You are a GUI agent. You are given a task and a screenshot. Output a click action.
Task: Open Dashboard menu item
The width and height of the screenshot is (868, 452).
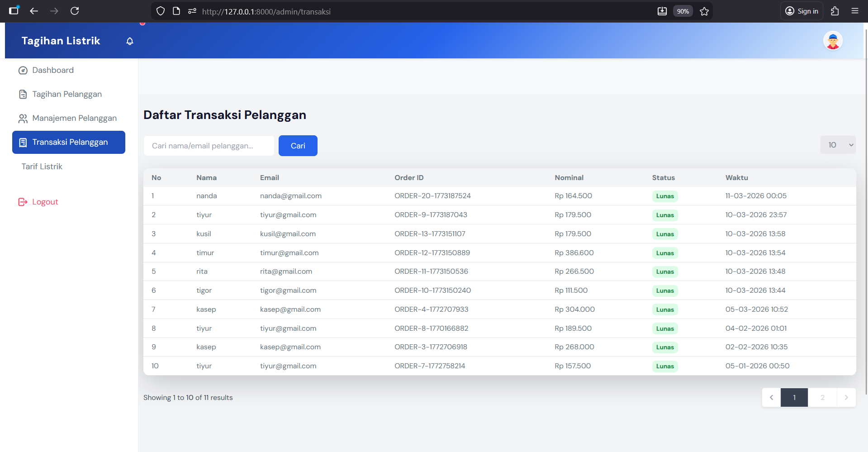click(x=69, y=70)
